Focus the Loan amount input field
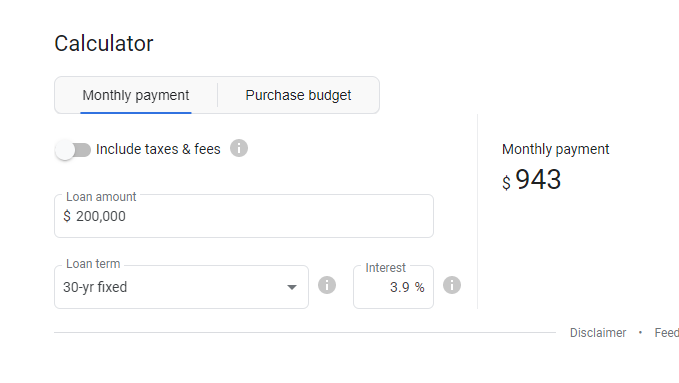679x383 pixels. (244, 216)
